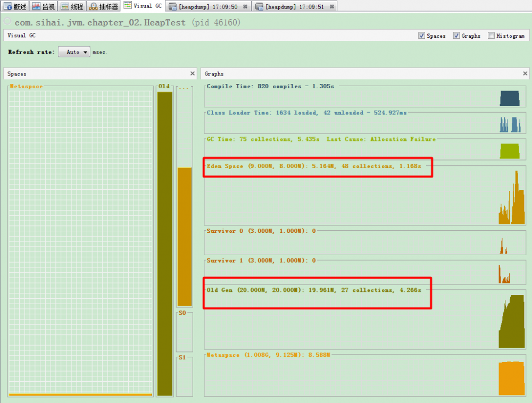Open the heapdump 17:09:50 tab
The height and width of the screenshot is (403, 532).
pyautogui.click(x=209, y=6)
